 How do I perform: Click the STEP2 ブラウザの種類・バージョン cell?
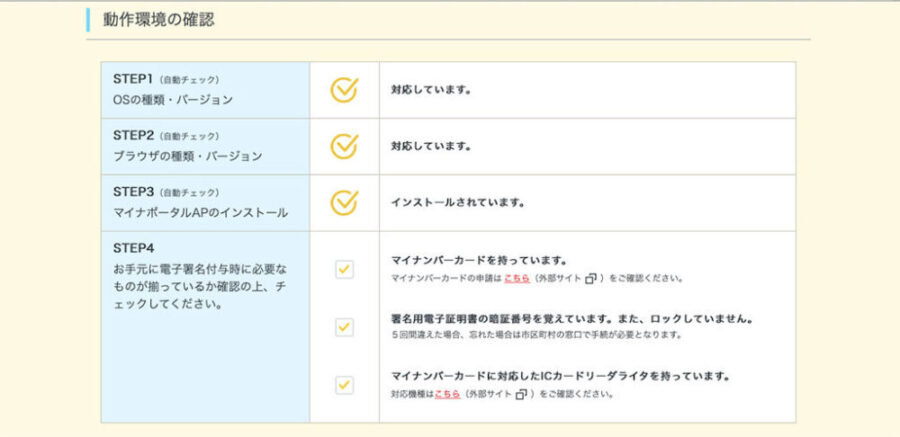(x=205, y=146)
